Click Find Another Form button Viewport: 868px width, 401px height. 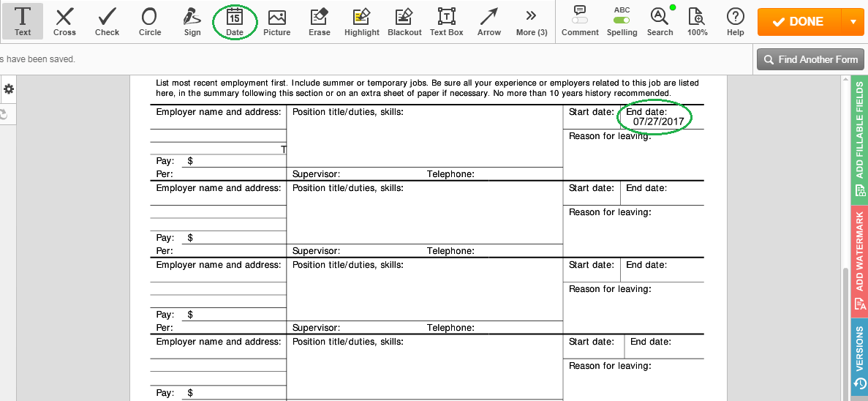[x=810, y=59]
